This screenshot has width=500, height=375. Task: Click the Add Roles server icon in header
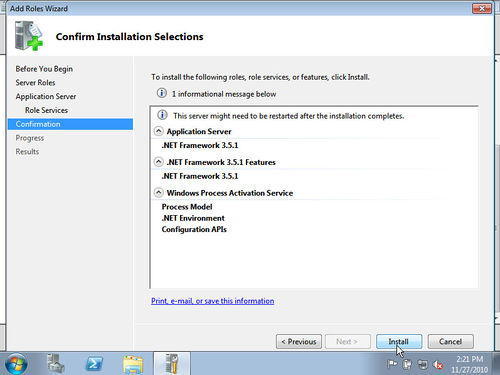(29, 36)
